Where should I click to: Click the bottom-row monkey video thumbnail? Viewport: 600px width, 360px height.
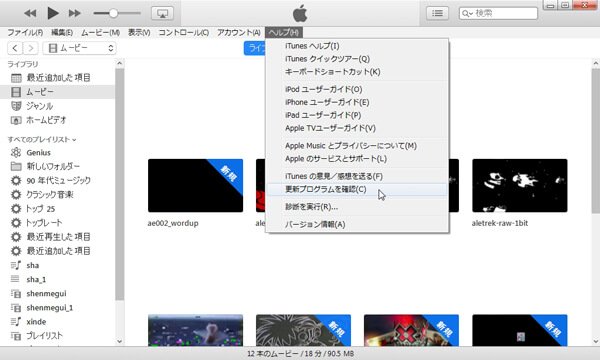(196, 330)
